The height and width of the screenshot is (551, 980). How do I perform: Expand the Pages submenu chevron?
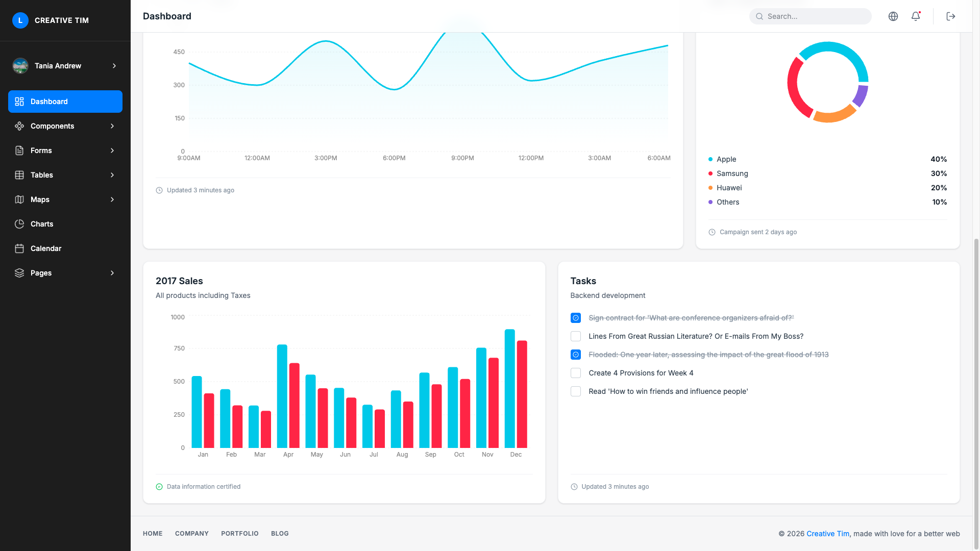point(112,273)
